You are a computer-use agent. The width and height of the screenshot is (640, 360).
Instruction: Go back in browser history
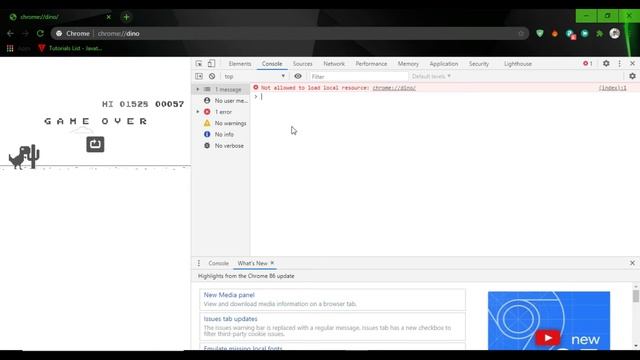tap(10, 33)
